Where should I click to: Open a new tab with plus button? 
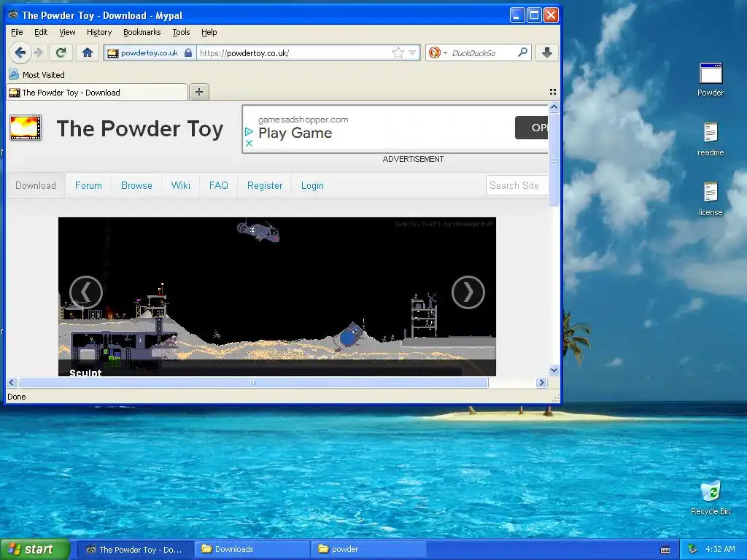click(x=199, y=92)
